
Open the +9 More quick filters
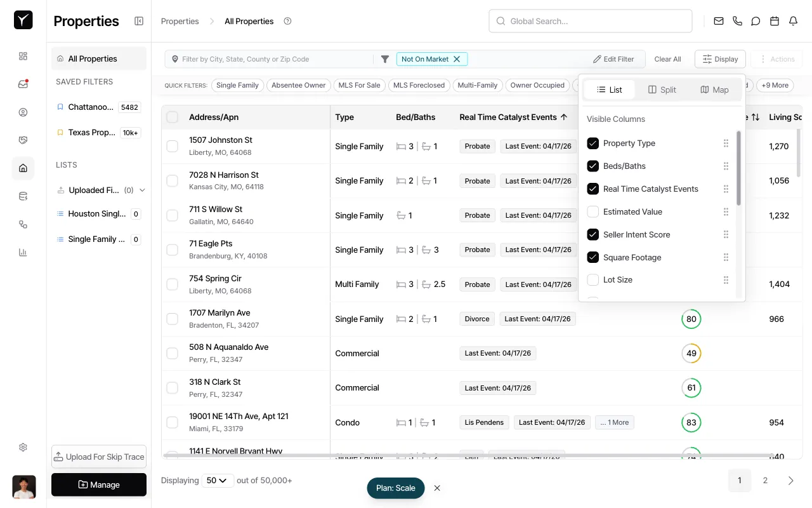click(x=775, y=84)
